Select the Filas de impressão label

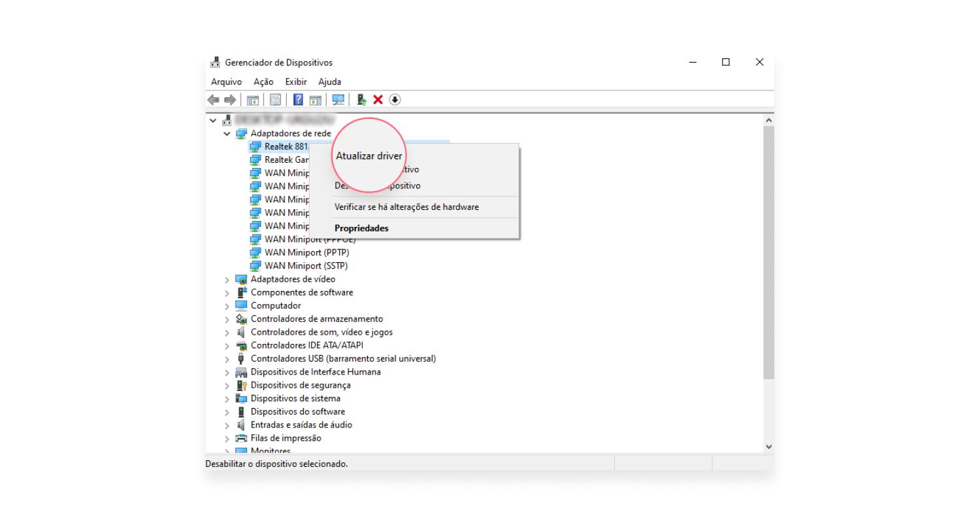point(286,438)
